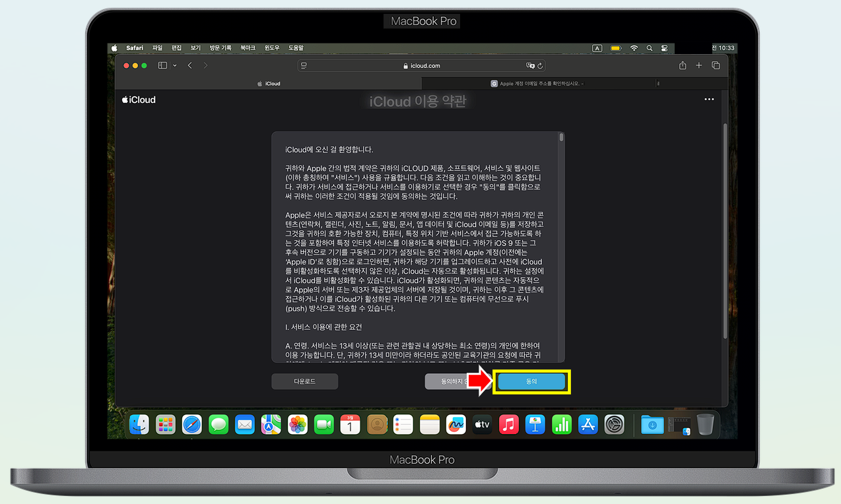Open the Reader page menu icon in address bar
The width and height of the screenshot is (841, 504).
pos(304,66)
